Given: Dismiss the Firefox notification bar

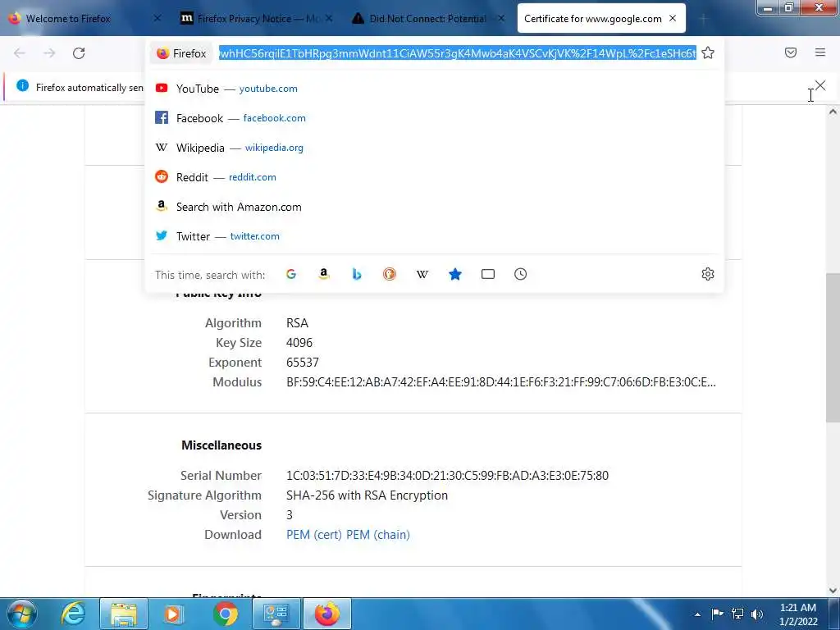Looking at the screenshot, I should (x=820, y=85).
